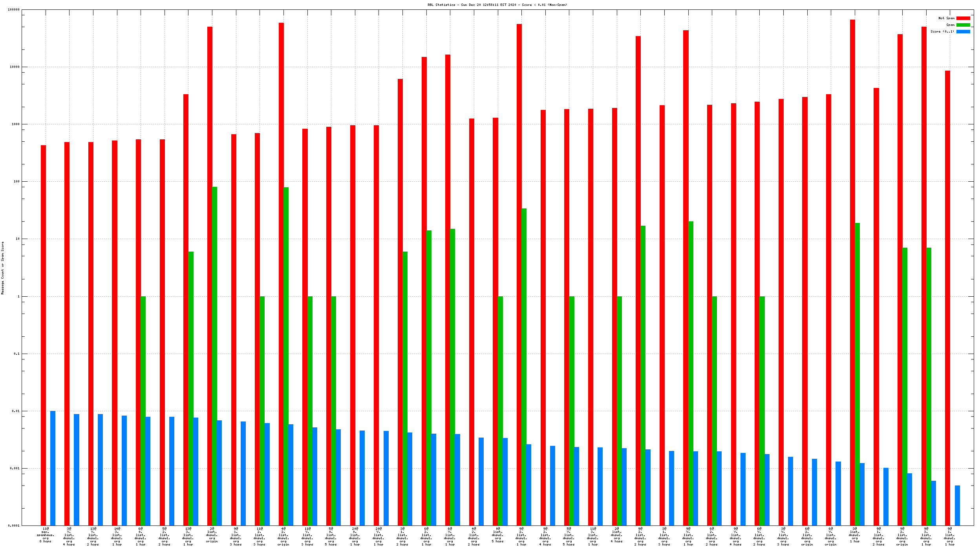Click the zen.spamhaus.org 8 hops x-axis label
Viewport: 980px width, 551px height.
pyautogui.click(x=46, y=535)
